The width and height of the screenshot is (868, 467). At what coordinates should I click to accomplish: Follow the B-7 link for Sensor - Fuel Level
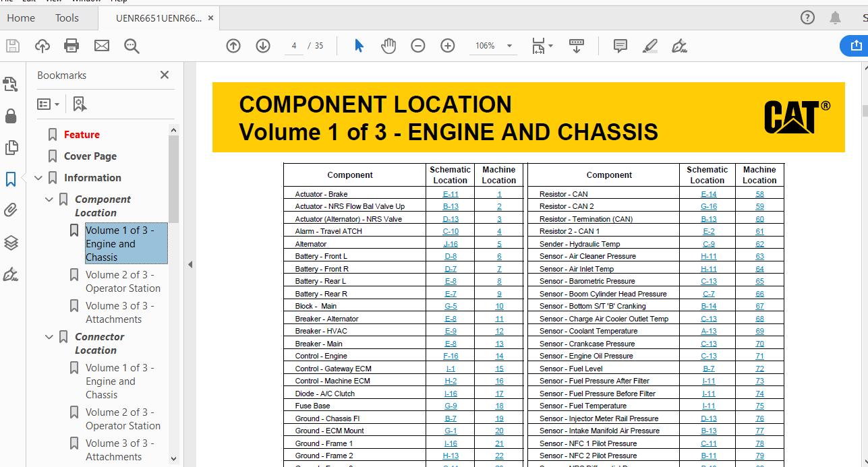(708, 369)
